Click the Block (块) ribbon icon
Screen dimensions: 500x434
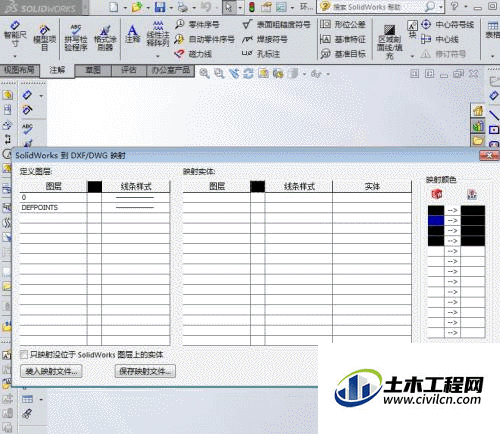tap(412, 29)
